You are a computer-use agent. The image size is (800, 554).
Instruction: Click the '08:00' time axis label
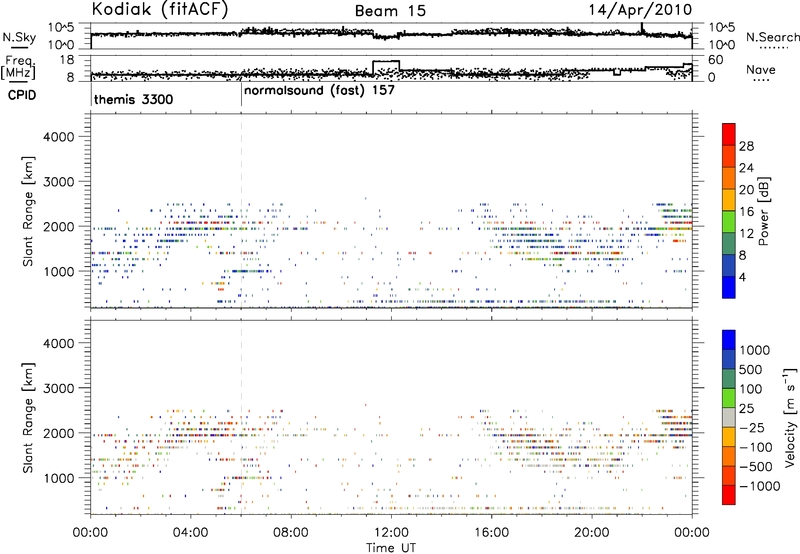coord(290,533)
